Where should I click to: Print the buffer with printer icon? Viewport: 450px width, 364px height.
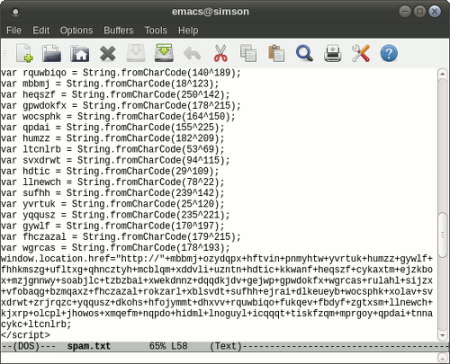[x=333, y=53]
